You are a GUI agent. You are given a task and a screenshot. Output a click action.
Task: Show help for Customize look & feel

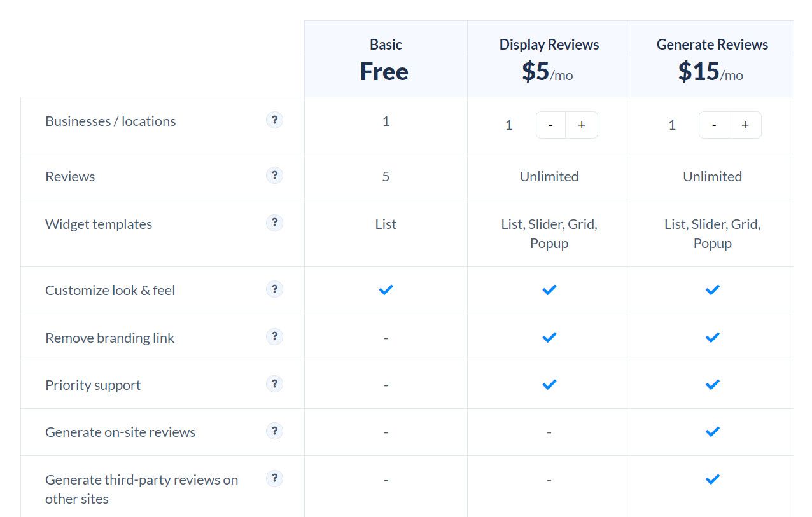point(274,289)
